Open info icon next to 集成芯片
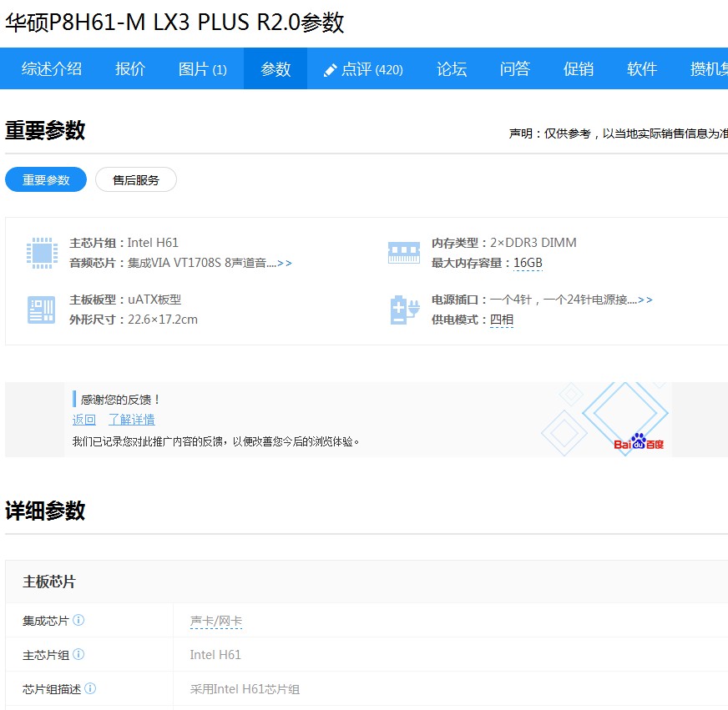This screenshot has width=728, height=710. point(78,620)
